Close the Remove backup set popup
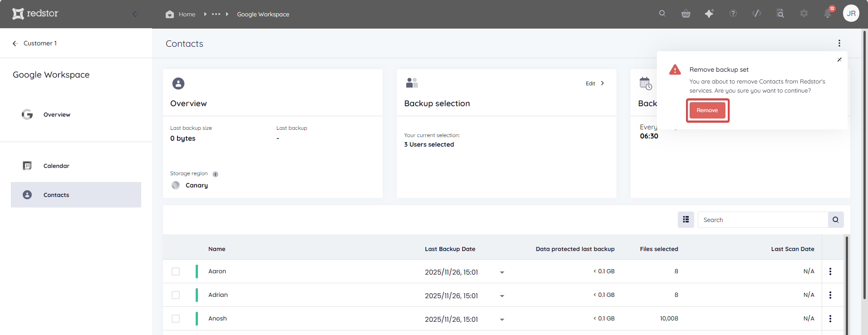868x335 pixels. 839,59
